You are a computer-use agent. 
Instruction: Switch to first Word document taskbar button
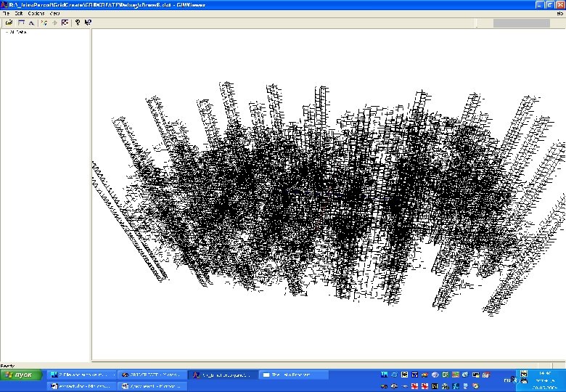[x=82, y=386]
